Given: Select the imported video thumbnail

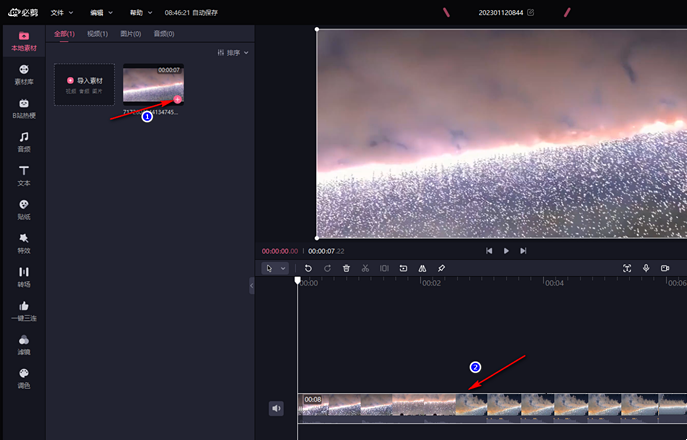Looking at the screenshot, I should 153,85.
